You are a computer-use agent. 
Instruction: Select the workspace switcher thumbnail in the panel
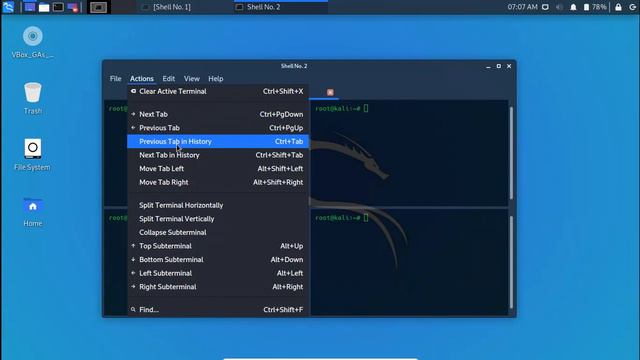[x=98, y=7]
